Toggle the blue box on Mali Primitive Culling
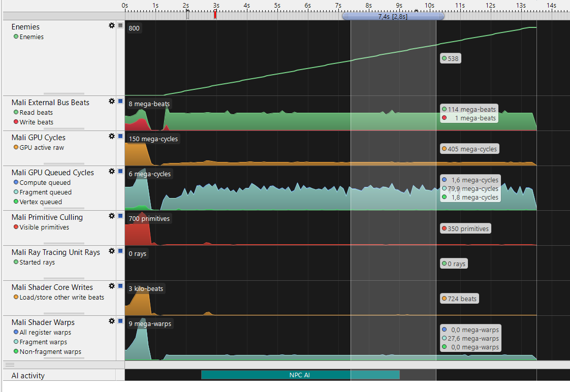Screen dimensions: 570x392 [120, 216]
